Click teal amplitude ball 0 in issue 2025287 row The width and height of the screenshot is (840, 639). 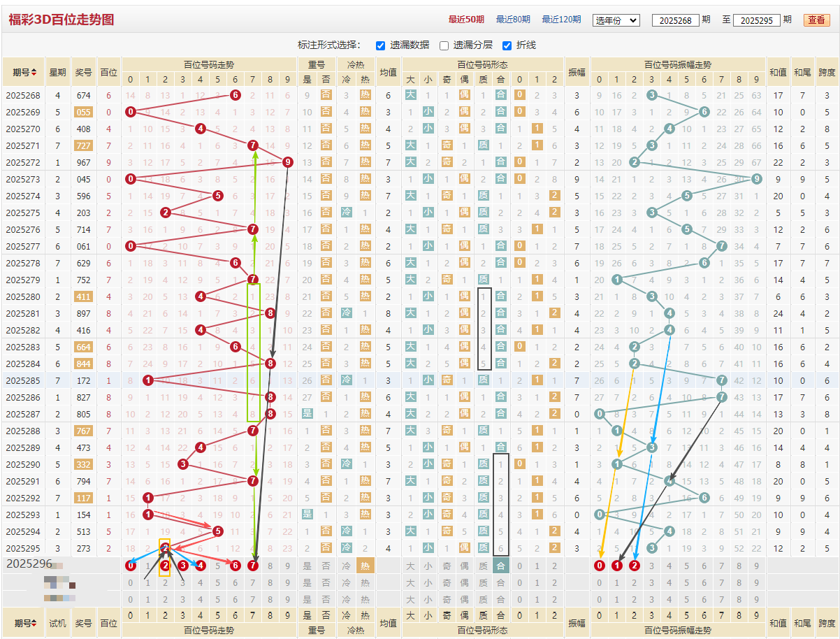pos(600,414)
